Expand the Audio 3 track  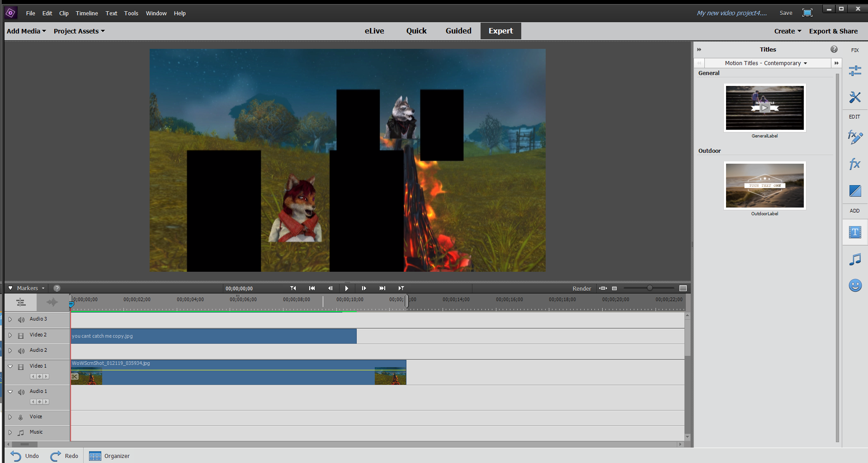pyautogui.click(x=10, y=319)
